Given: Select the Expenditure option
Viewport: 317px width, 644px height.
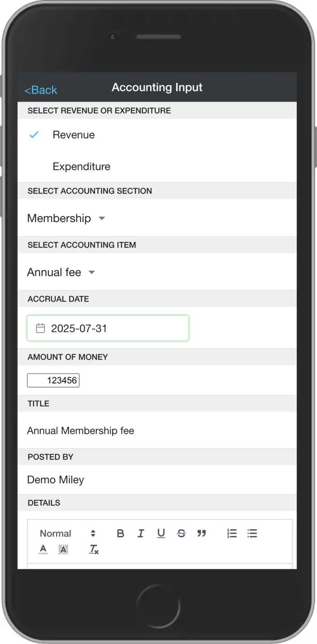Looking at the screenshot, I should tap(81, 167).
